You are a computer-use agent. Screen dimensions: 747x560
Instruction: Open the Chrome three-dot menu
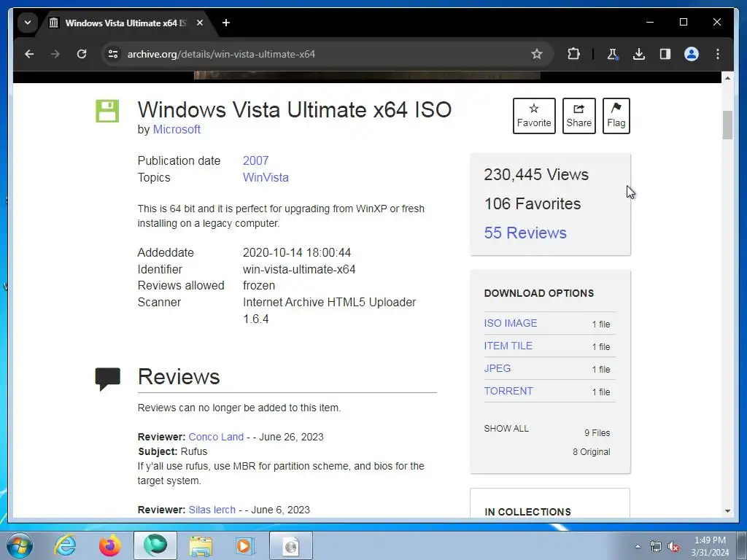click(x=718, y=54)
